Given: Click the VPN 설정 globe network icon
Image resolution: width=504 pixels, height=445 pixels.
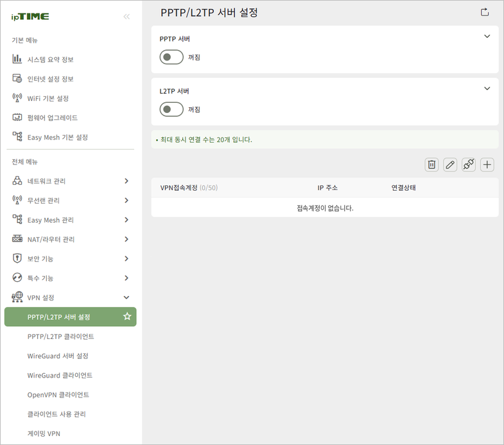Looking at the screenshot, I should [17, 297].
